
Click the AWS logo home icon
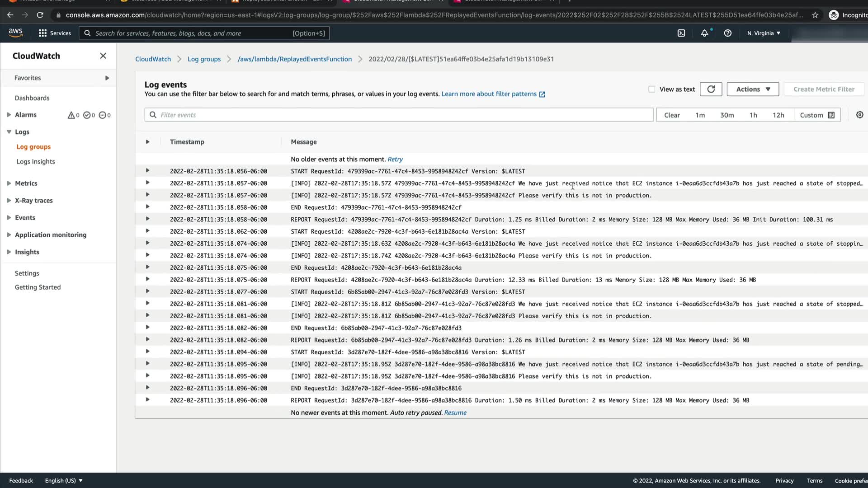click(x=15, y=33)
